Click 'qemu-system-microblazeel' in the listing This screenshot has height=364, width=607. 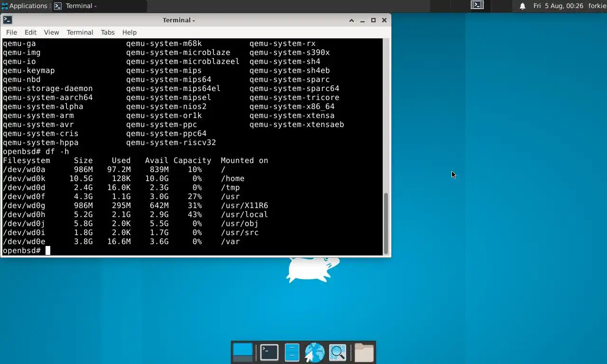pyautogui.click(x=183, y=62)
